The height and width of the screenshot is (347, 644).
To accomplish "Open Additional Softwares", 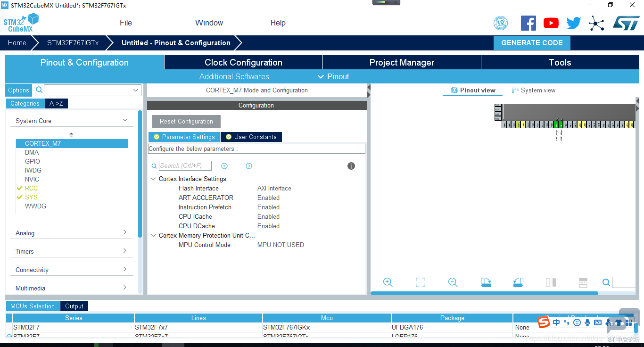I will pyautogui.click(x=234, y=76).
